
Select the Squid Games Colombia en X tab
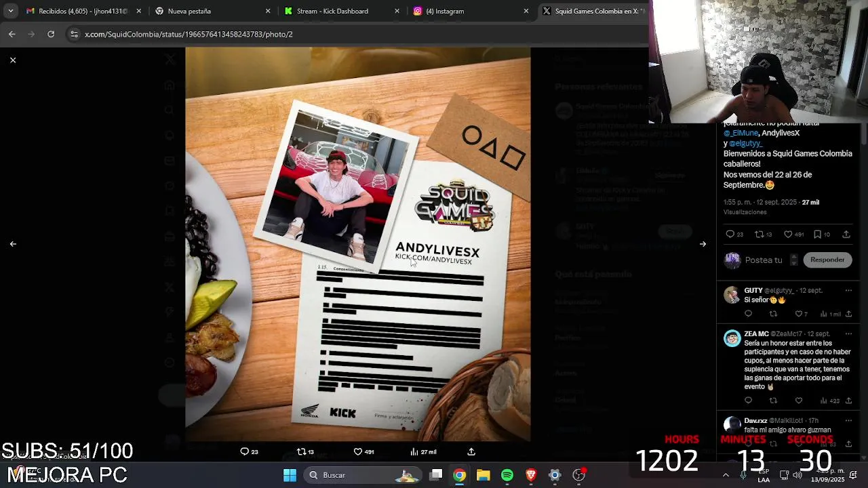coord(593,11)
